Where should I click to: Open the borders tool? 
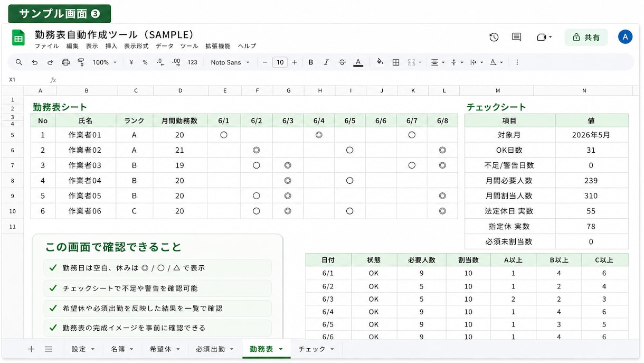tap(396, 62)
